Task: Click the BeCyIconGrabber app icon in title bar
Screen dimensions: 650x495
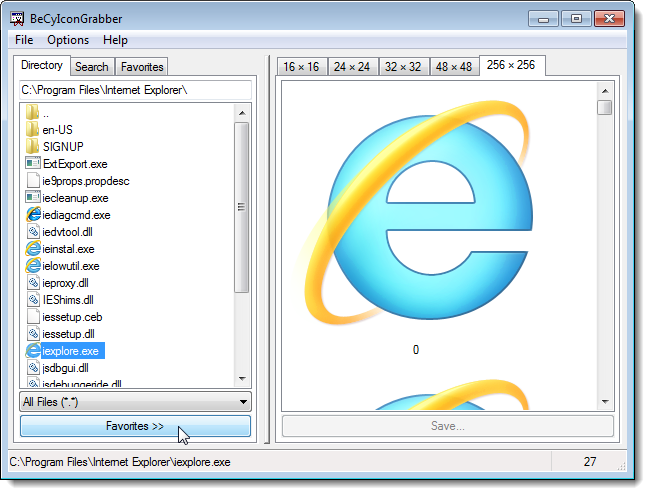Action: (17, 19)
